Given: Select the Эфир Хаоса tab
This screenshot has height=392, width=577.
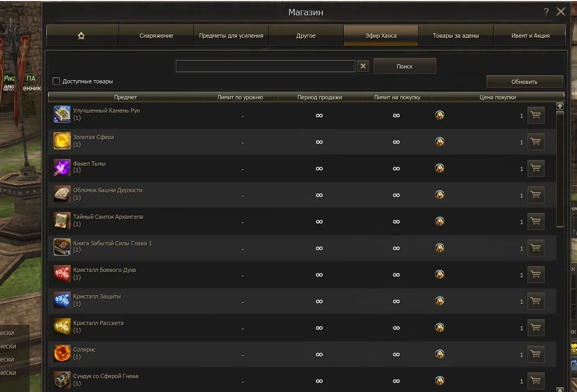Looking at the screenshot, I should pos(381,35).
